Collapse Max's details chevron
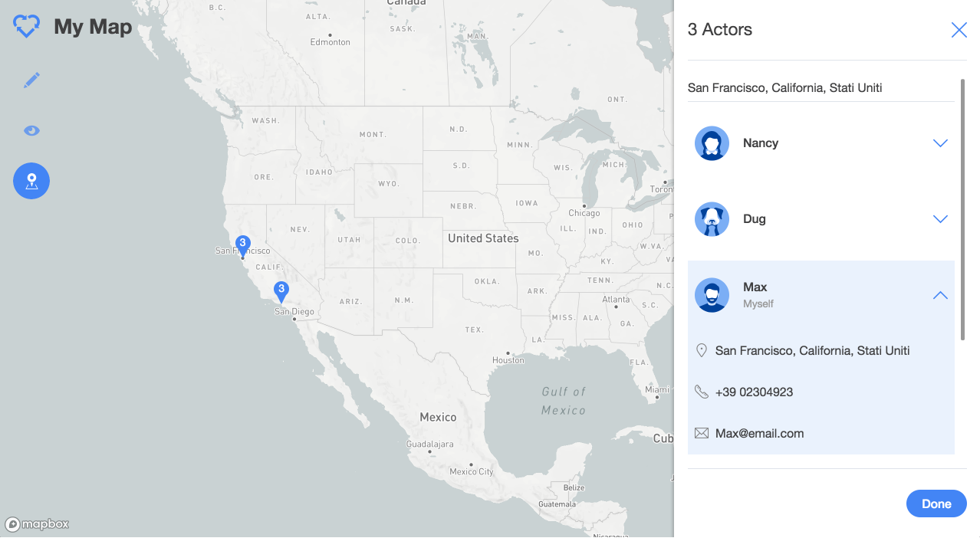 click(x=940, y=295)
